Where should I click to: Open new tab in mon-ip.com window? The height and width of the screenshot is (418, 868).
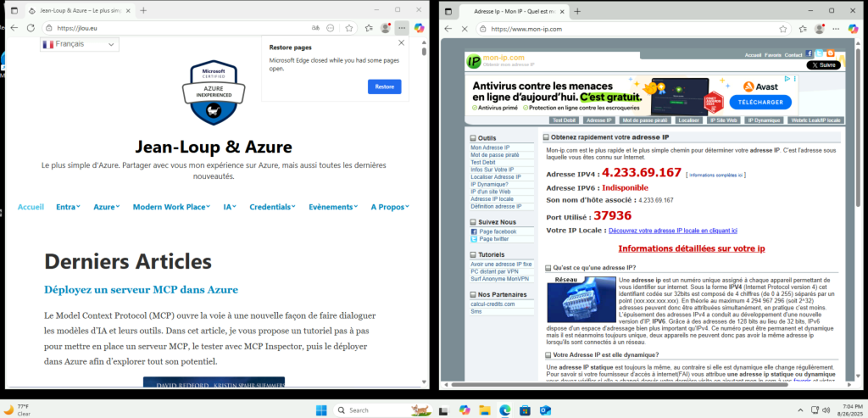point(577,11)
